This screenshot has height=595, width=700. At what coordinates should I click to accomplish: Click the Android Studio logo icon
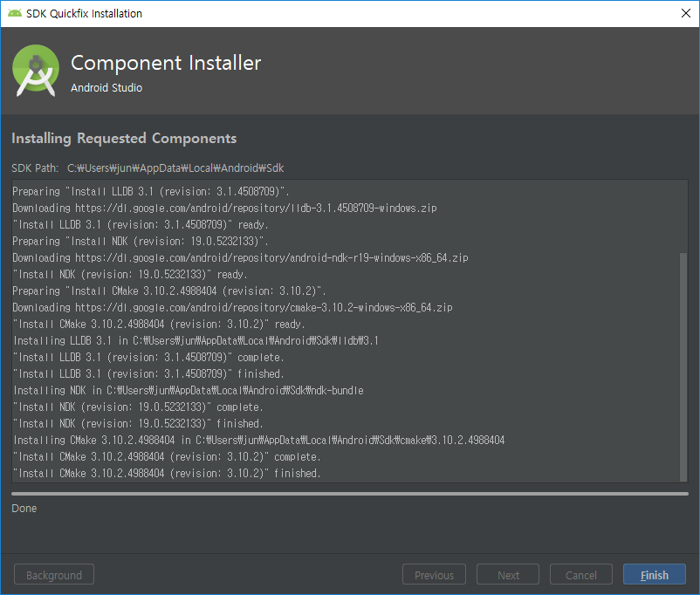pyautogui.click(x=36, y=71)
